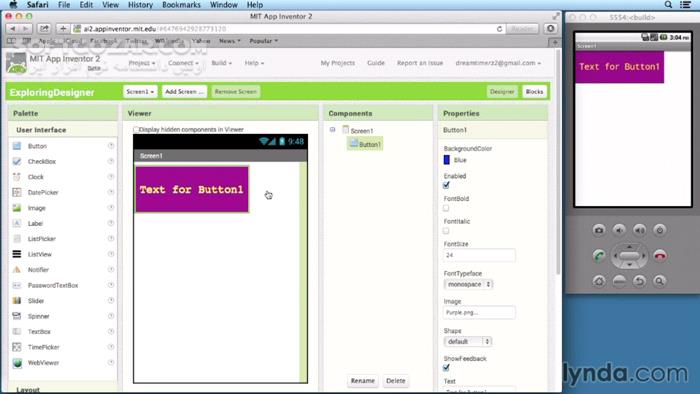Open BackgroundColor Blue color swatch
Screen dimensions: 700x394
446,160
